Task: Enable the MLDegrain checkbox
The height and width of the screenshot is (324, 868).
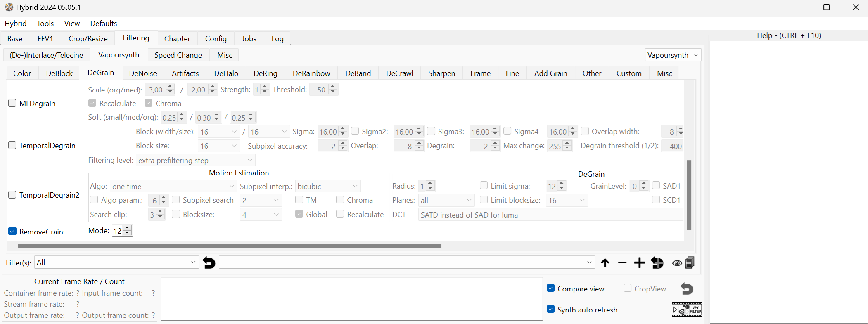Action: pos(12,103)
